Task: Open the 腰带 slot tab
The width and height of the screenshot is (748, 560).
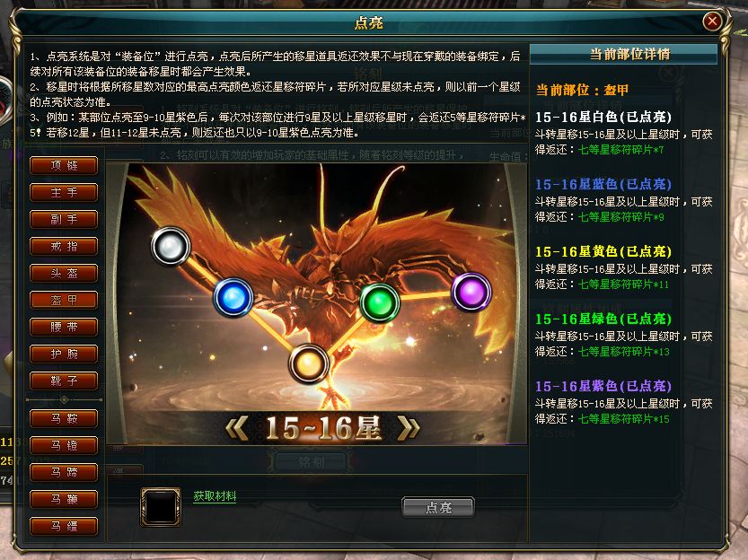Action: tap(64, 327)
